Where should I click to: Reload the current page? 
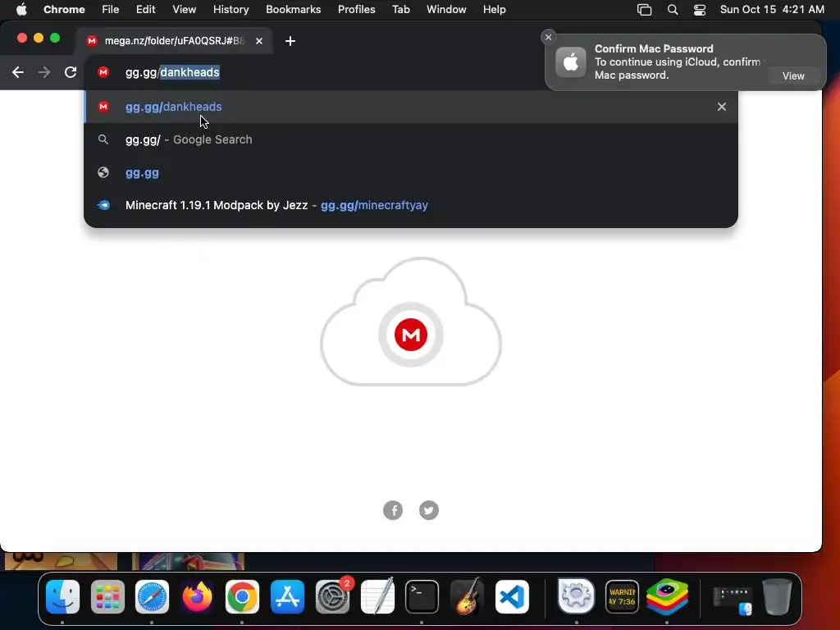71,72
